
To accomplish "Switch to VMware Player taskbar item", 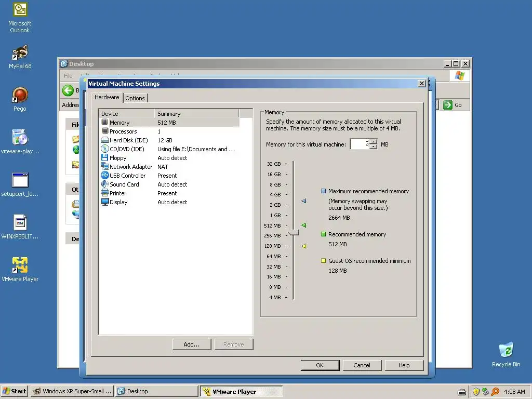I will [x=241, y=391].
